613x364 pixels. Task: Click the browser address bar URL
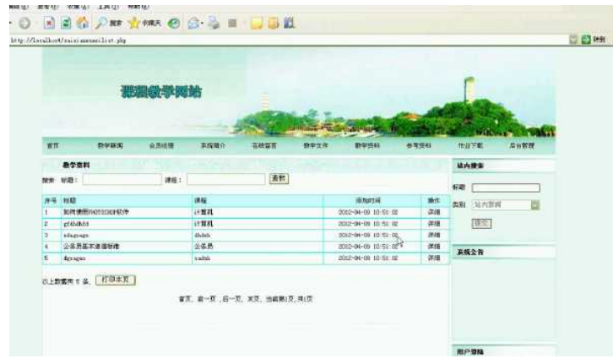(68, 40)
